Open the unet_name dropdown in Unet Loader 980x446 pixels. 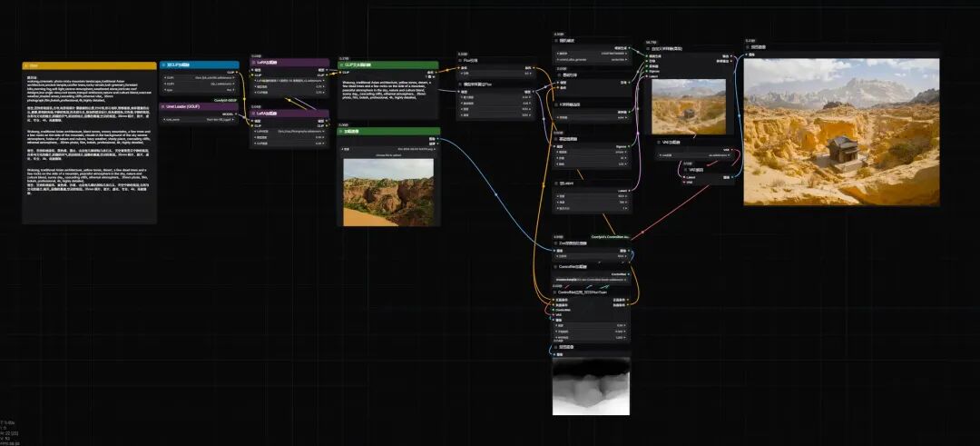pos(199,119)
